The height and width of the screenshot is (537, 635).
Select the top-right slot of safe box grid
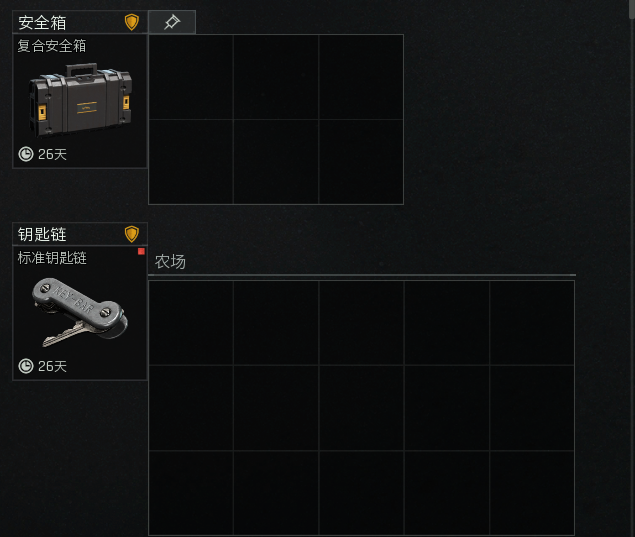(361, 77)
